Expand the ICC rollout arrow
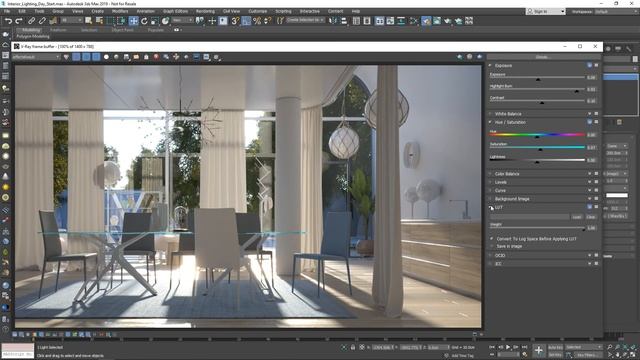The image size is (640, 360). click(589, 264)
